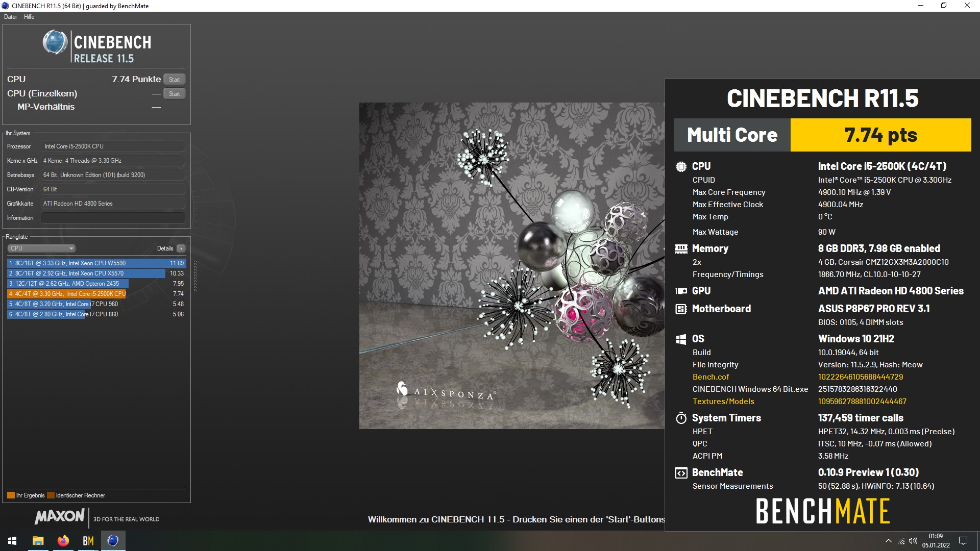
Task: Open the Rangliste CPU dropdown
Action: pos(41,248)
